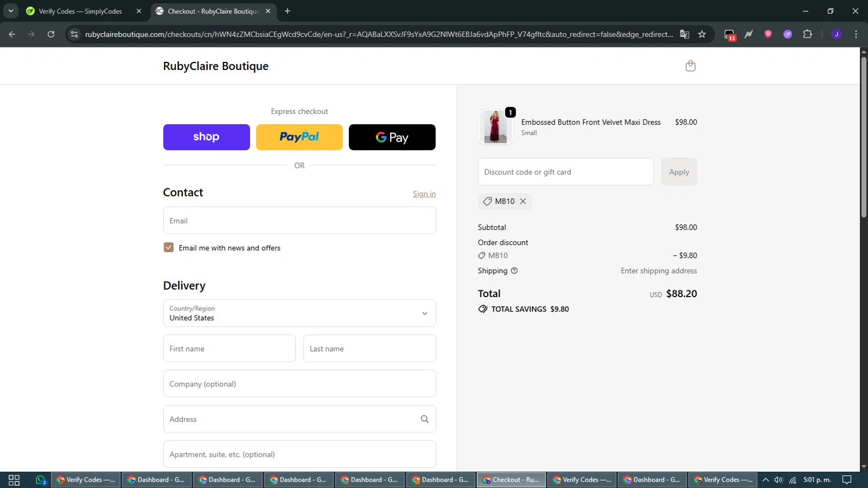Click the extension icon with red 13 badge
Image resolution: width=868 pixels, height=488 pixels.
click(x=730, y=35)
